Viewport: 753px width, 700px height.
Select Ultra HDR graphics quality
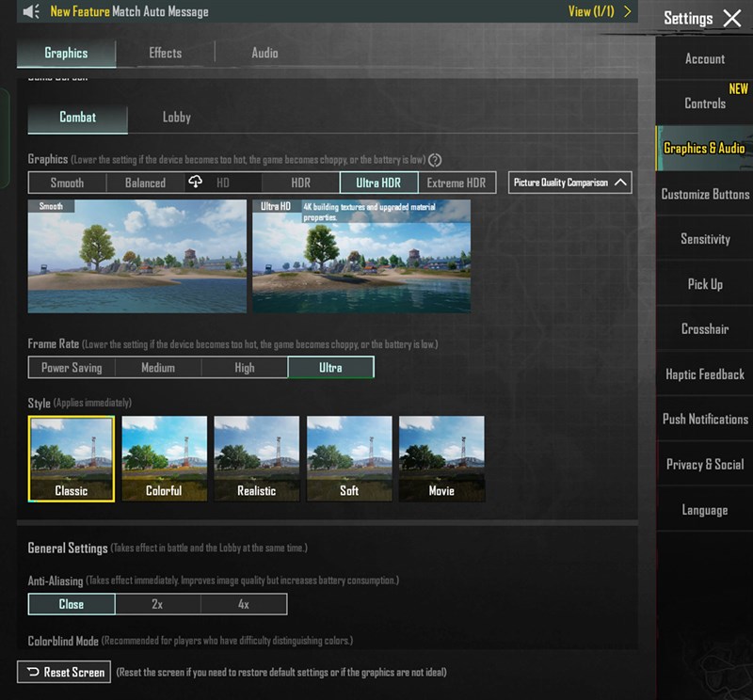point(379,183)
